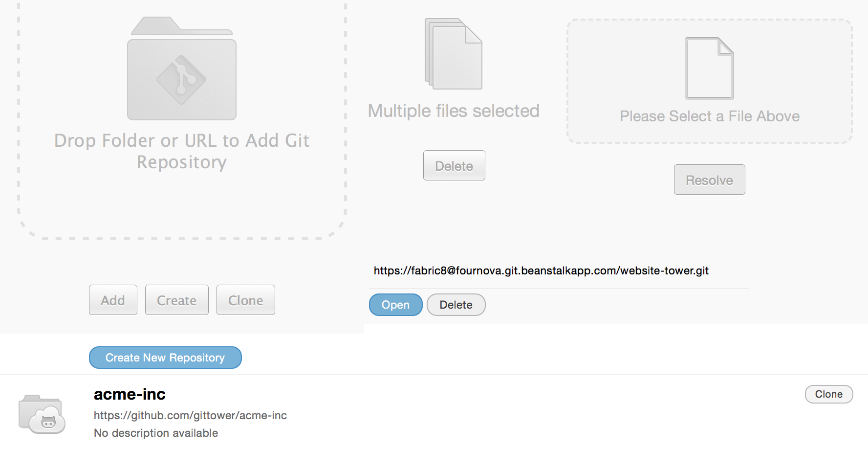The image size is (868, 450).
Task: Click the Git repository folder icon
Action: click(x=181, y=69)
